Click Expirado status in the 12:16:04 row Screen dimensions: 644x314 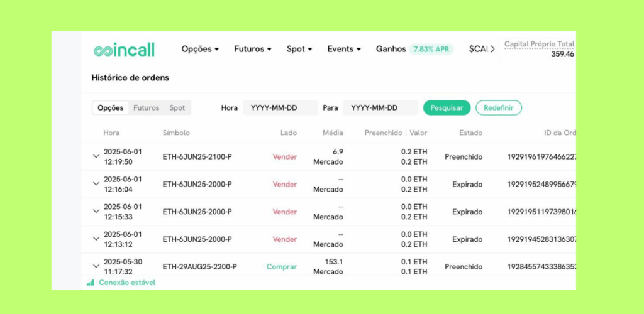tap(467, 184)
